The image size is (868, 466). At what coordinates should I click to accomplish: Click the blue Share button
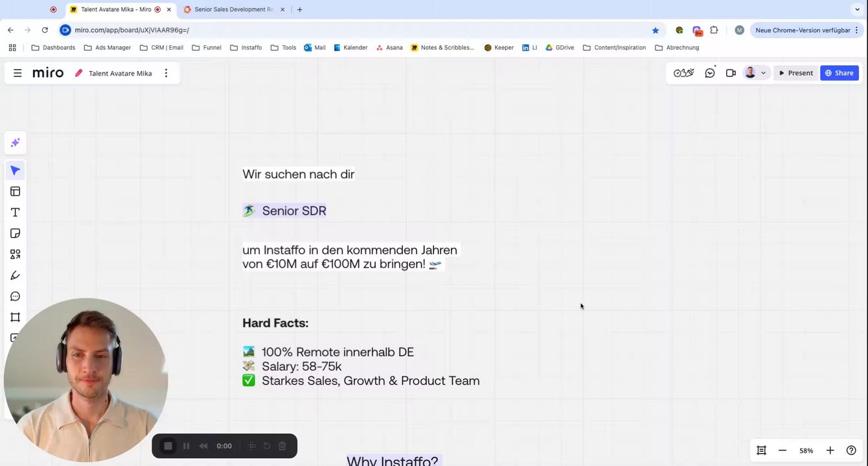(x=839, y=73)
